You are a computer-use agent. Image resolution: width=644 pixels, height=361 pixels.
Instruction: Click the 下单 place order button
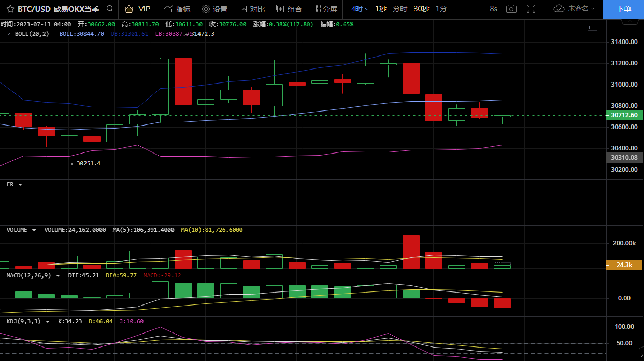point(623,9)
